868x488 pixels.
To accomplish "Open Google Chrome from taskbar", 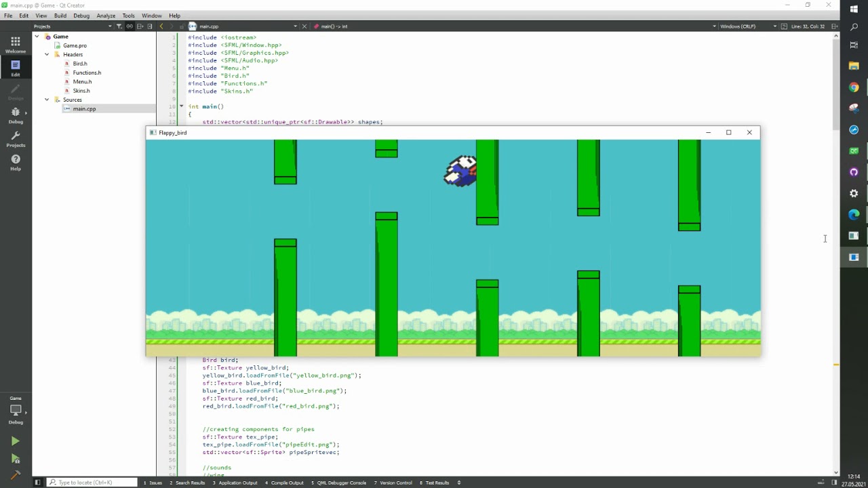I will pyautogui.click(x=854, y=87).
